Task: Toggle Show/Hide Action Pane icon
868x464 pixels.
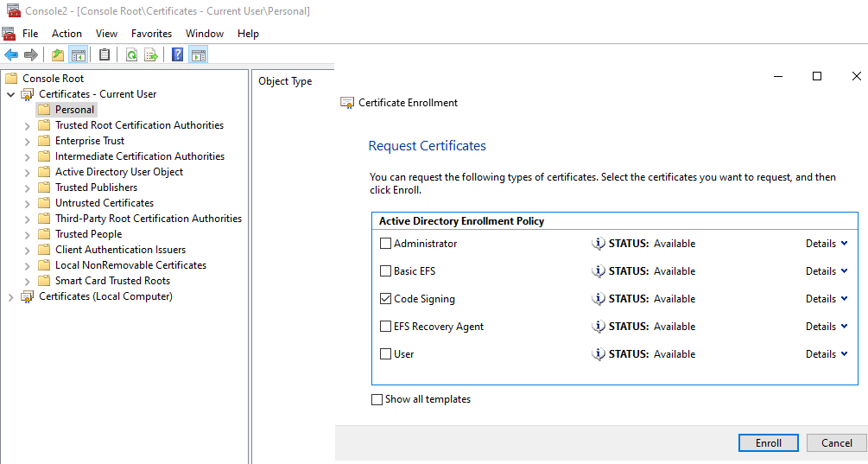Action: pos(198,54)
